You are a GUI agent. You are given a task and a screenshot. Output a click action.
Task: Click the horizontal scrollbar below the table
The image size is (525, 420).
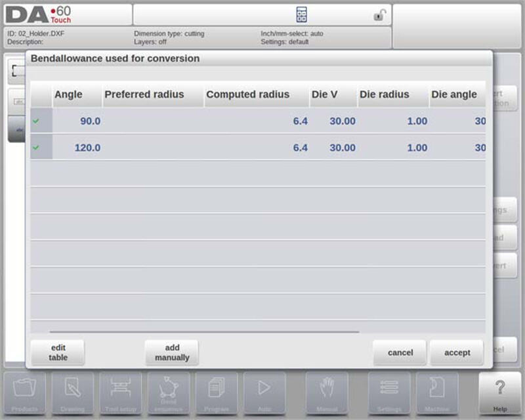[203, 332]
